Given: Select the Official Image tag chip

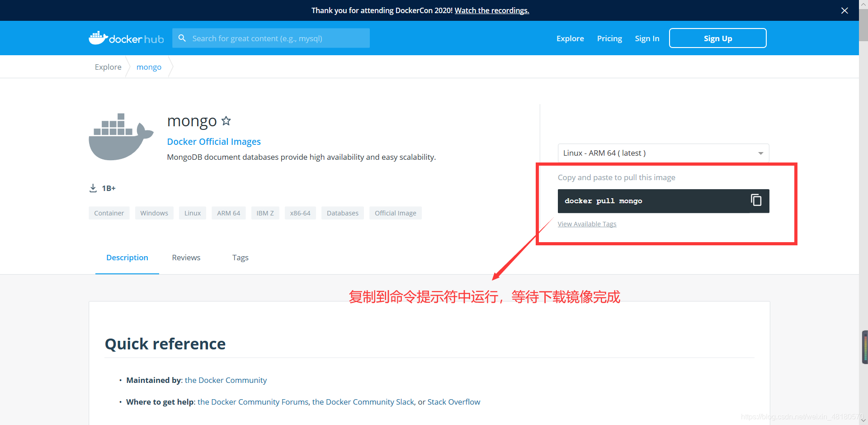Looking at the screenshot, I should click(x=396, y=213).
